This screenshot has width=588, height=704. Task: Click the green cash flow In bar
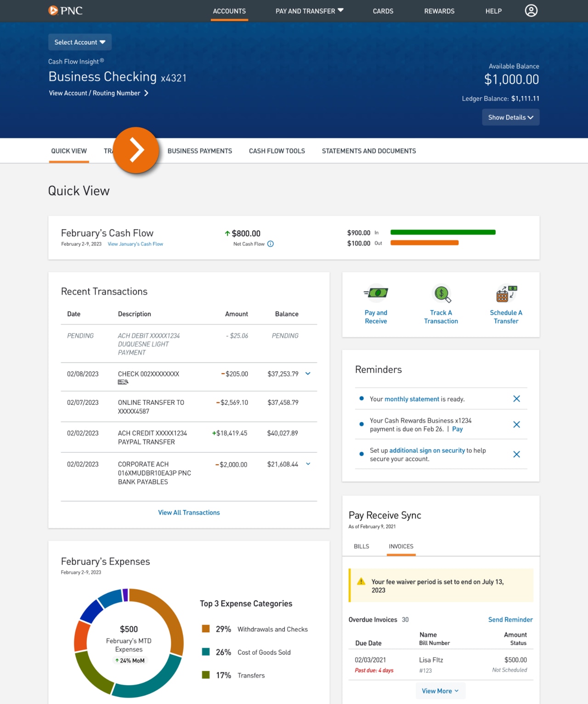(x=442, y=233)
